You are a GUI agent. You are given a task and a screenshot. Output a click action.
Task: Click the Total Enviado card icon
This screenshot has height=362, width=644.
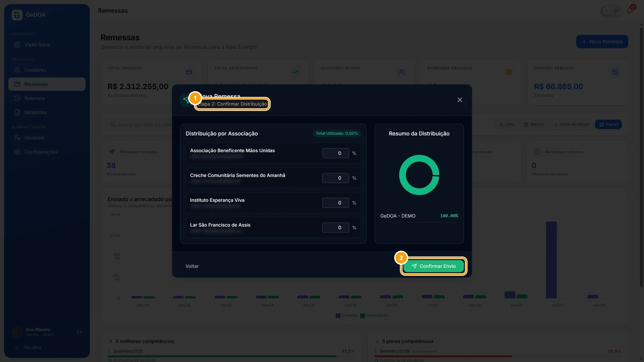point(189,72)
